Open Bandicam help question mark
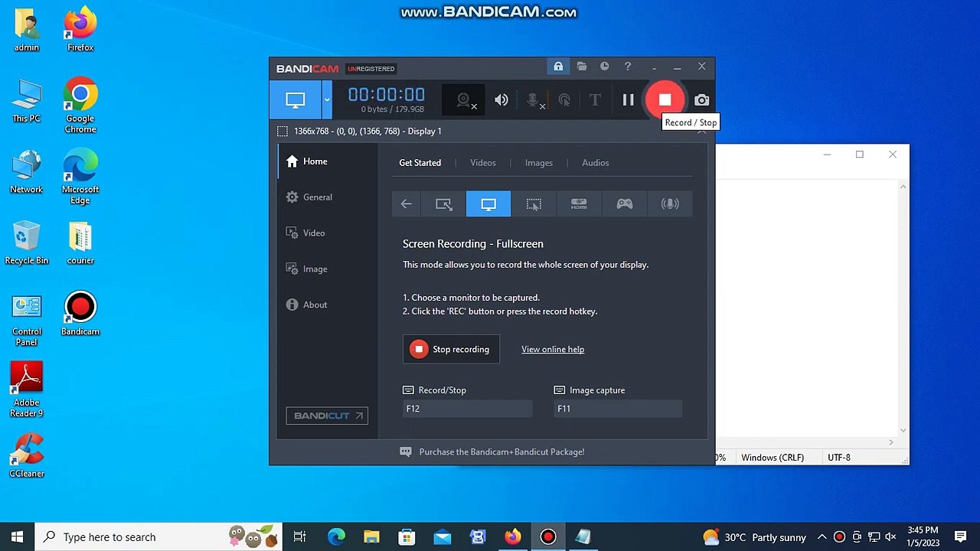The height and width of the screenshot is (551, 980). coord(628,67)
